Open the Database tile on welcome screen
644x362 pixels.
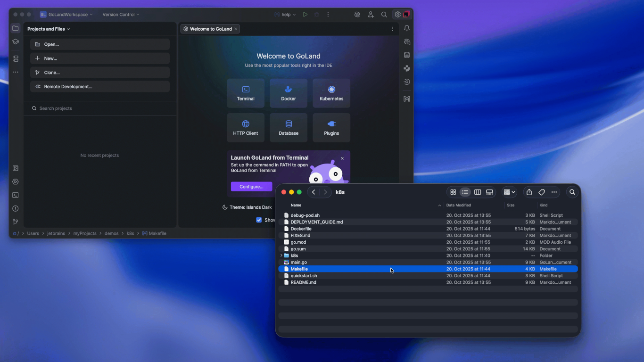pyautogui.click(x=289, y=128)
